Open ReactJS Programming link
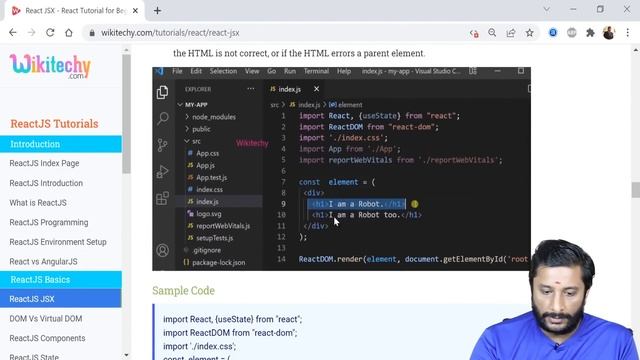 pos(49,222)
